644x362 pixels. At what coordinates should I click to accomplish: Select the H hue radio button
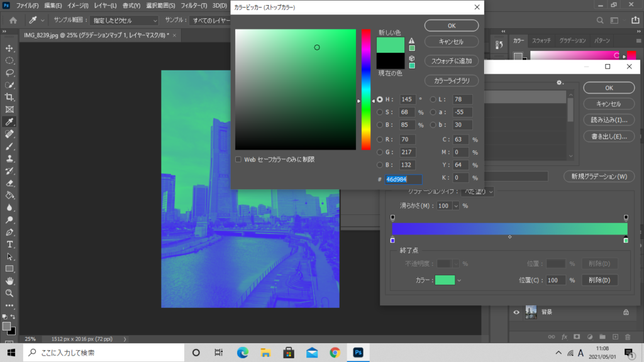[379, 99]
